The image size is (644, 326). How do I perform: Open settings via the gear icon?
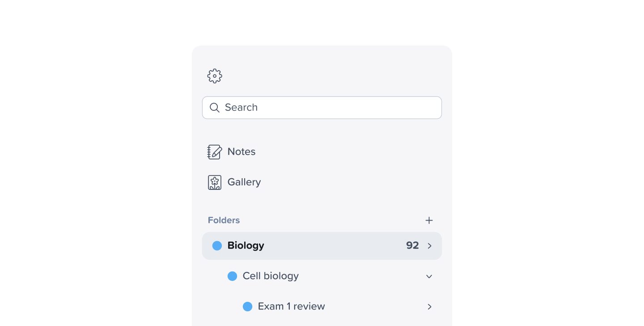point(214,75)
